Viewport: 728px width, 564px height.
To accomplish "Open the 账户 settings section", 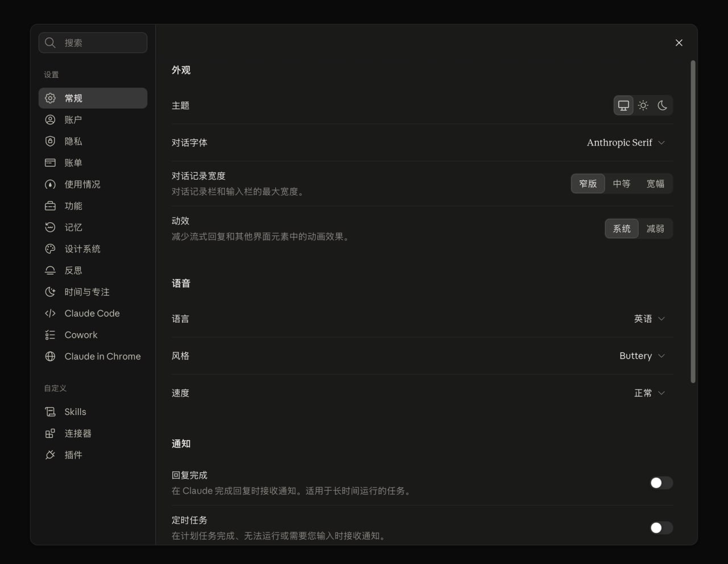I will point(93,120).
